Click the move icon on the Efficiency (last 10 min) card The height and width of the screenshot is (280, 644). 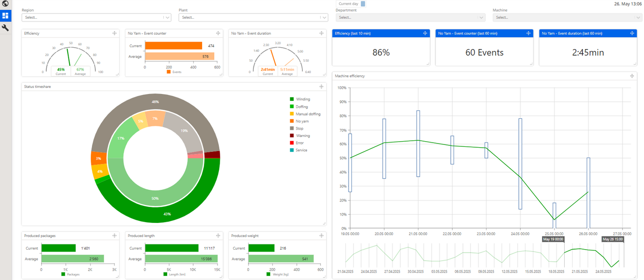coord(425,33)
